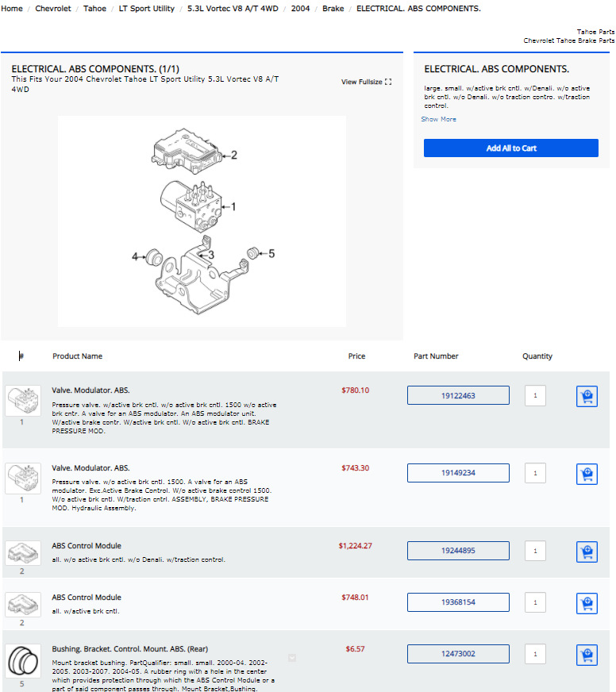Click the $780.10 modulator valve thumbnail
Viewport: 616px width, 692px height.
[22, 401]
